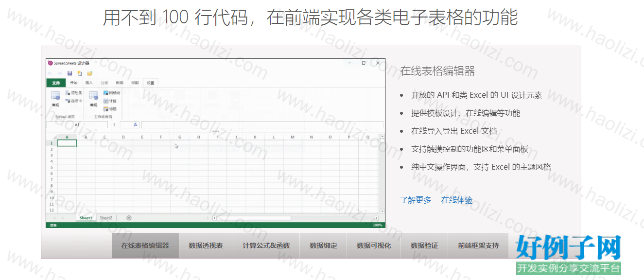Click the open folder icon
Image resolution: width=644 pixels, height=280 pixels.
point(89,73)
